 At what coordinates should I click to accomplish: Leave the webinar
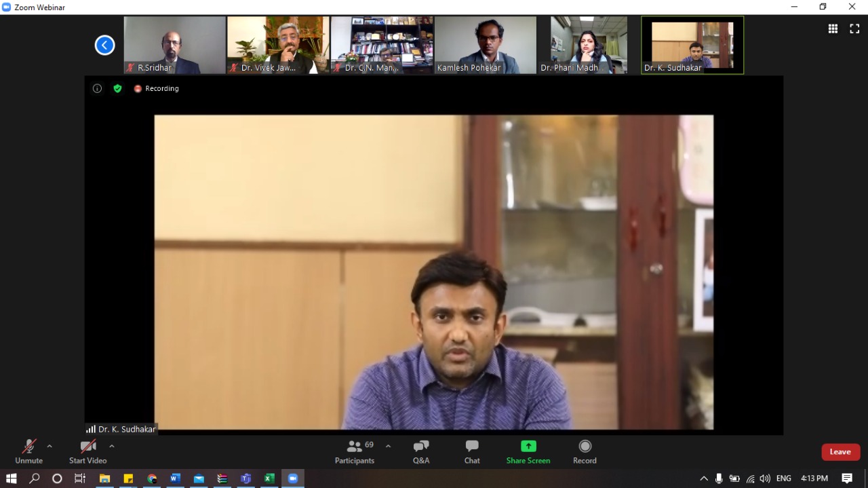pyautogui.click(x=840, y=452)
